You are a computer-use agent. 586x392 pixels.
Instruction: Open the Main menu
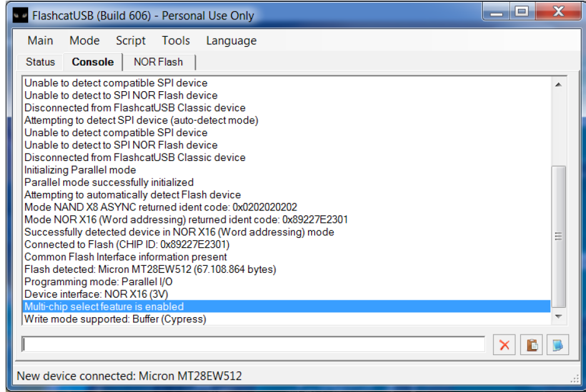click(x=41, y=41)
